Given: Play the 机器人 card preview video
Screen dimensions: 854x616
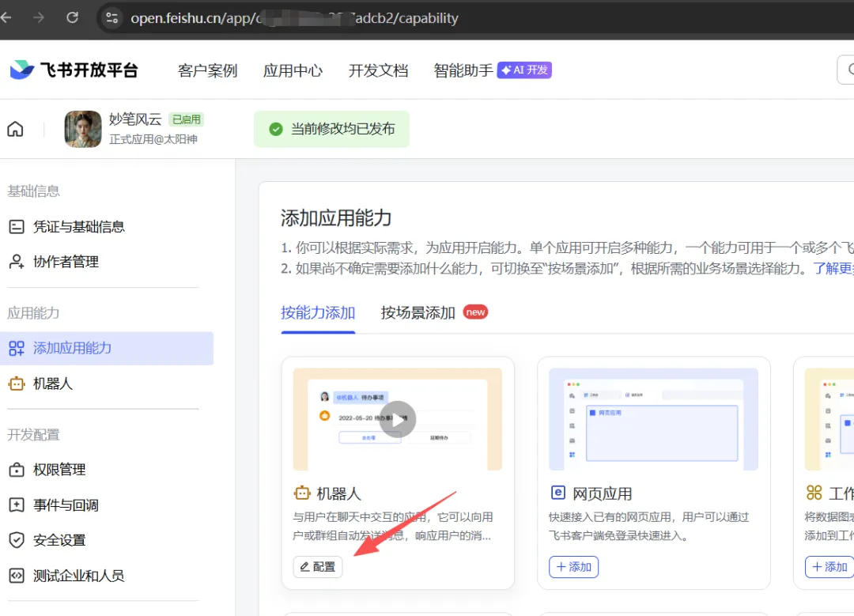Looking at the screenshot, I should point(398,419).
